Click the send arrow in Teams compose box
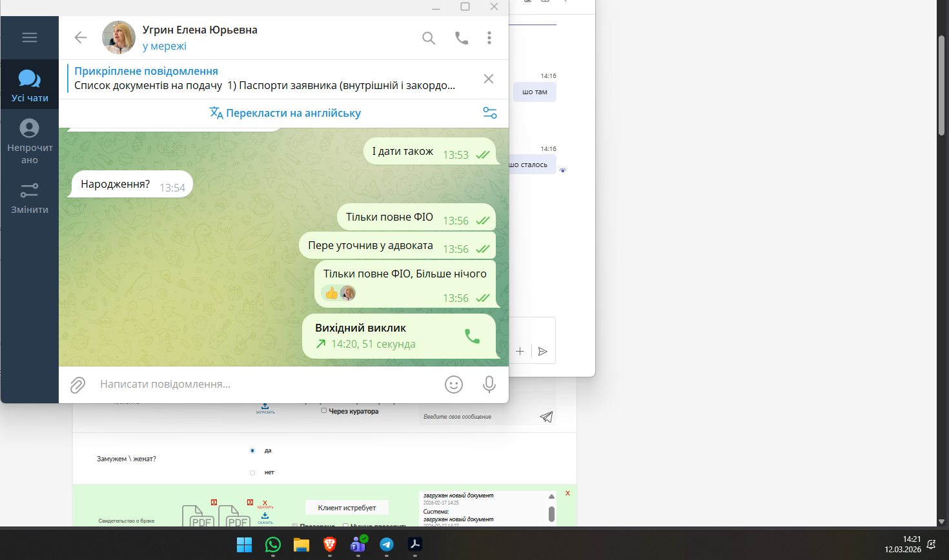Viewport: 949px width, 560px height. (543, 351)
